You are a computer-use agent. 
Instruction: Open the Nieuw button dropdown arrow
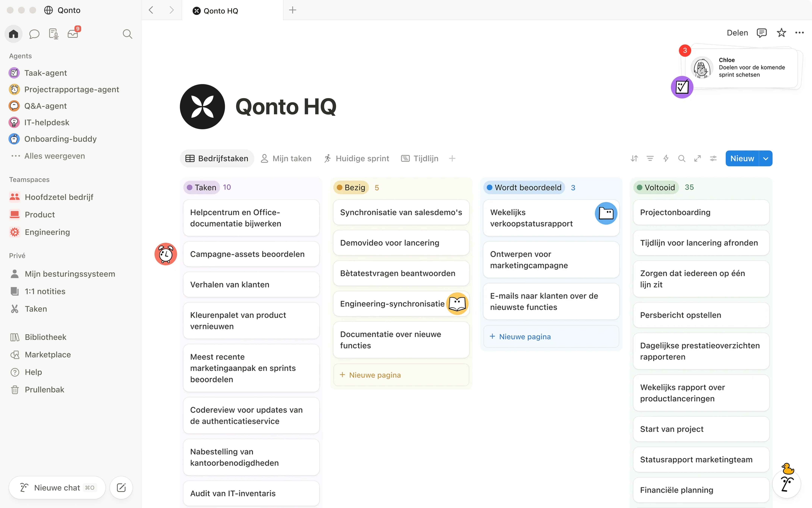point(766,158)
